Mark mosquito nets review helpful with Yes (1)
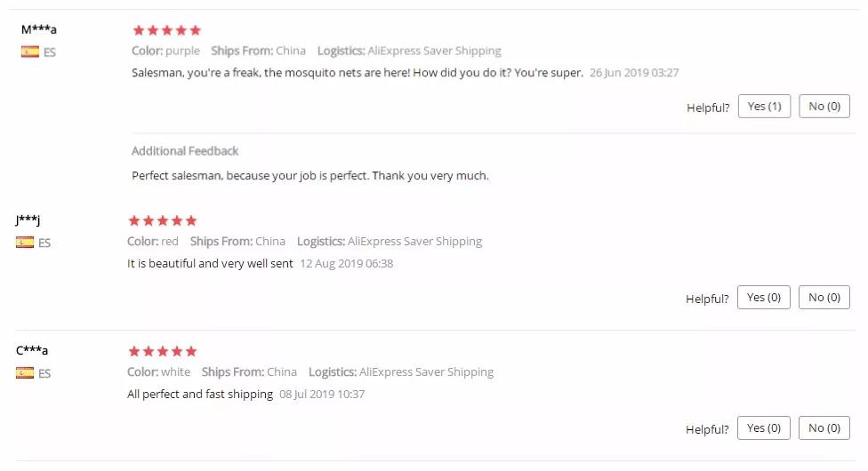Image resolution: width=868 pixels, height=471 pixels. click(764, 107)
